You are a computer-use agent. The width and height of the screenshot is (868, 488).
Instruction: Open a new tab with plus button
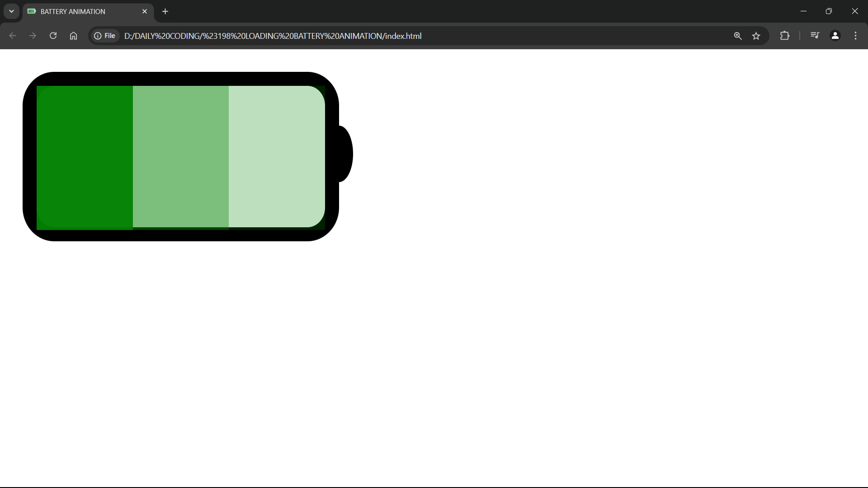pyautogui.click(x=165, y=11)
